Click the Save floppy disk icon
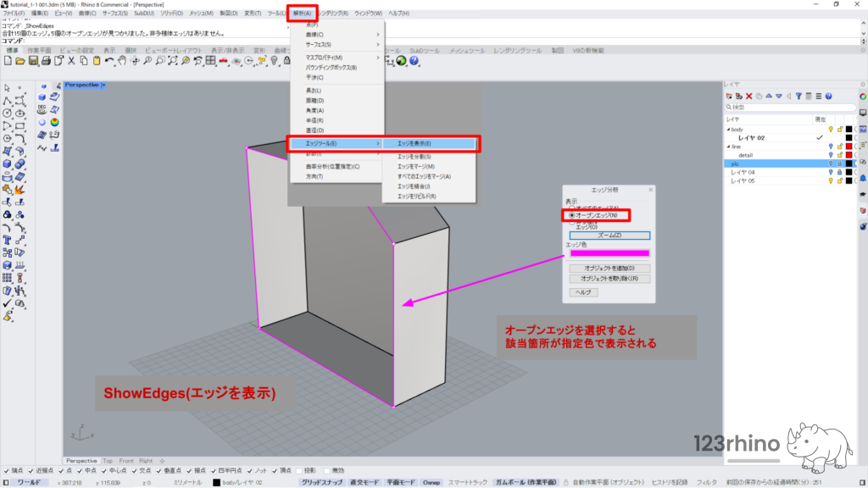This screenshot has height=488, width=868. tap(33, 61)
